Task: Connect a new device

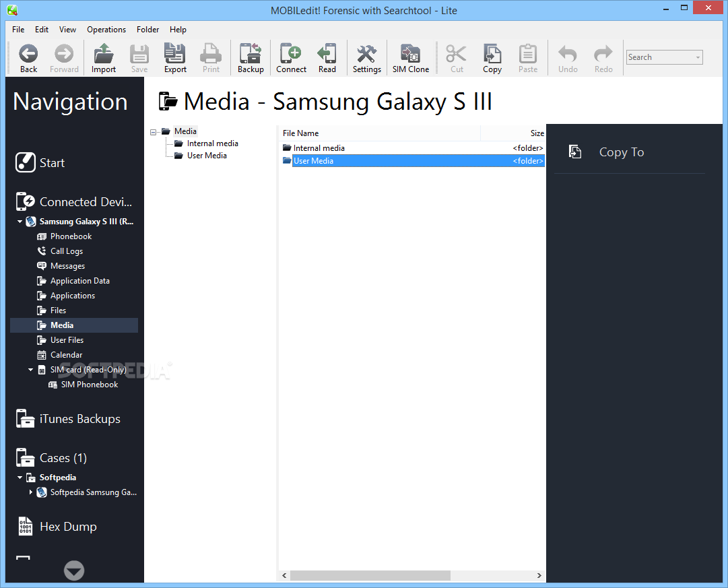Action: coord(291,59)
